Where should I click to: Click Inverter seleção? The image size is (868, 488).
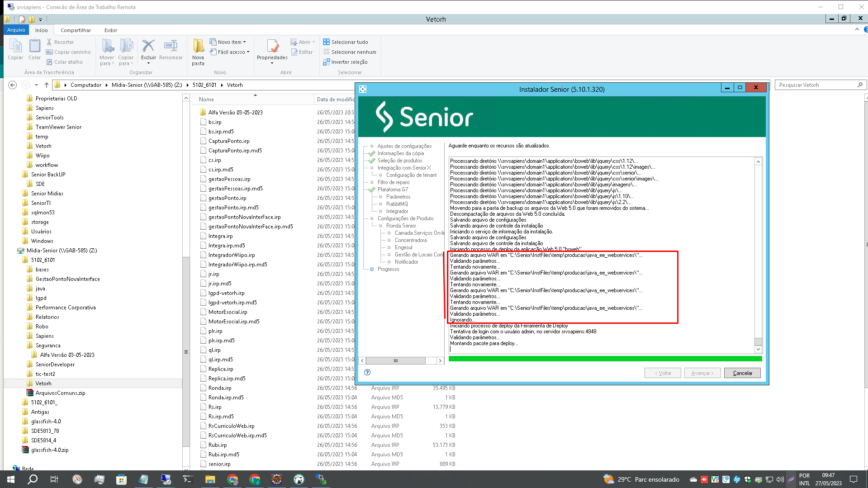pyautogui.click(x=345, y=62)
